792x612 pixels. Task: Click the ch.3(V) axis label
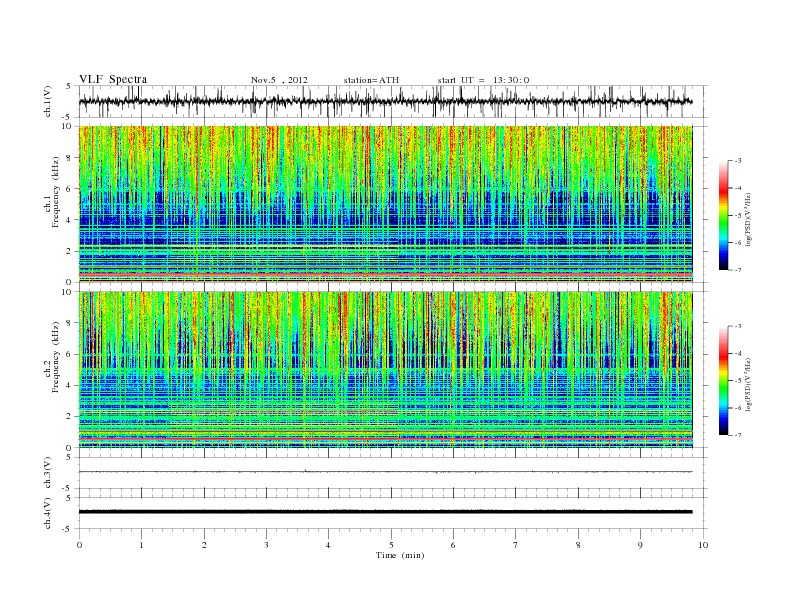48,473
